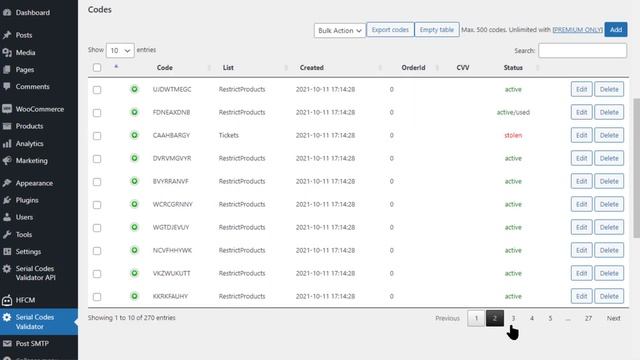Click the Appearance brush icon
The image size is (640, 360).
tap(7, 183)
